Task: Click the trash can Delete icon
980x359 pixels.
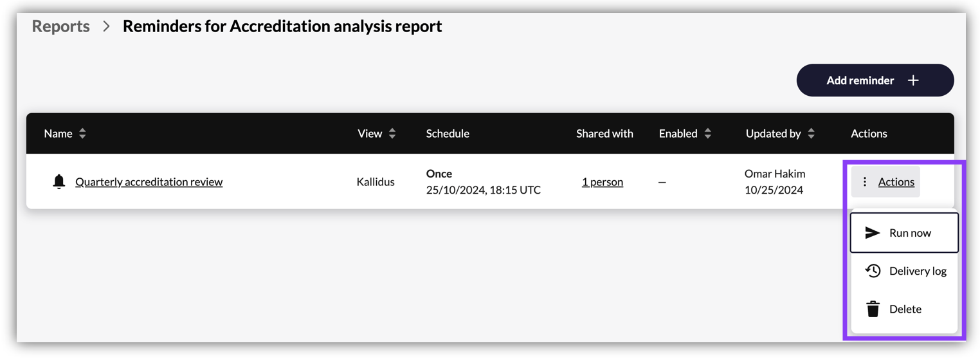Action: tap(873, 309)
